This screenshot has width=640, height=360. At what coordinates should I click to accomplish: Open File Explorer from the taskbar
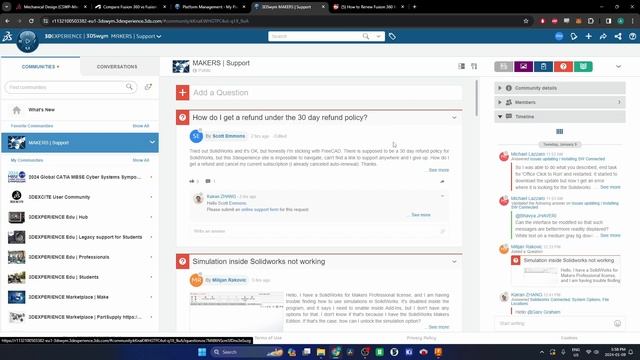[321, 352]
